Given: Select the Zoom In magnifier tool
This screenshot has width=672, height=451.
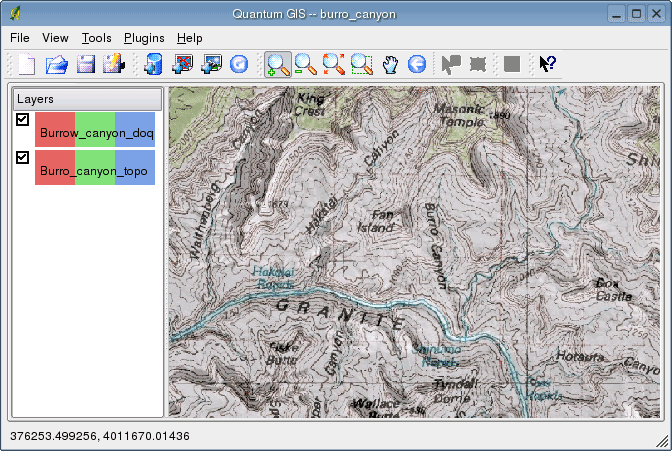Looking at the screenshot, I should [x=277, y=65].
